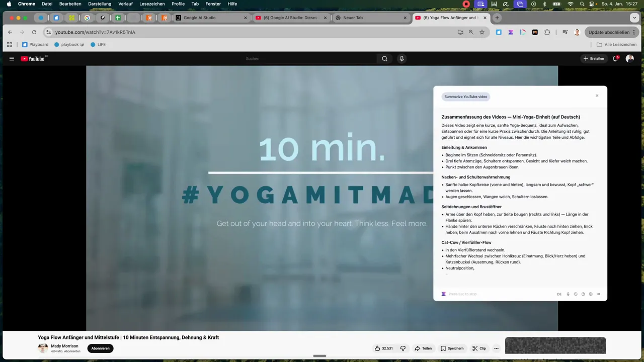Open YouTube notifications bell
Image resolution: width=644 pixels, height=362 pixels.
coord(616,59)
